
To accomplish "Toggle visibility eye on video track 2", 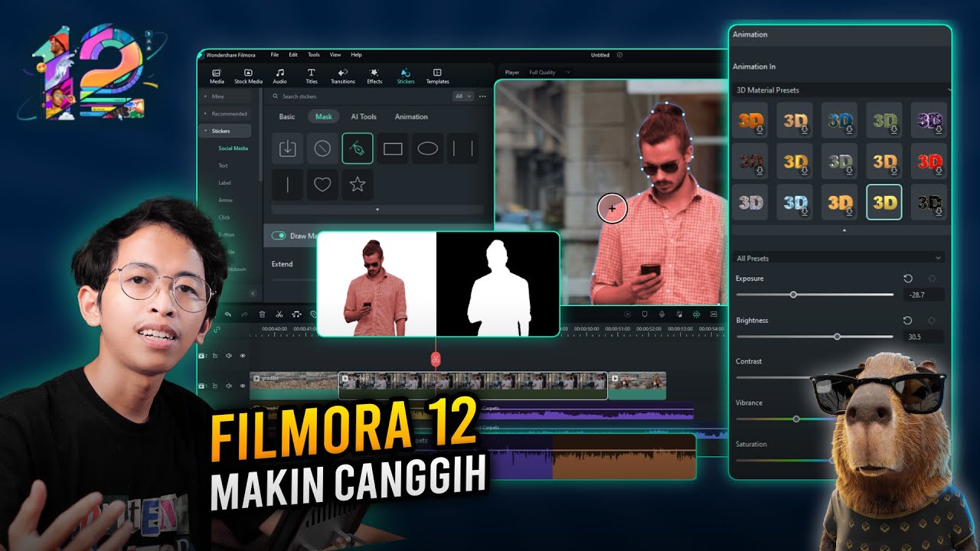I will point(243,355).
